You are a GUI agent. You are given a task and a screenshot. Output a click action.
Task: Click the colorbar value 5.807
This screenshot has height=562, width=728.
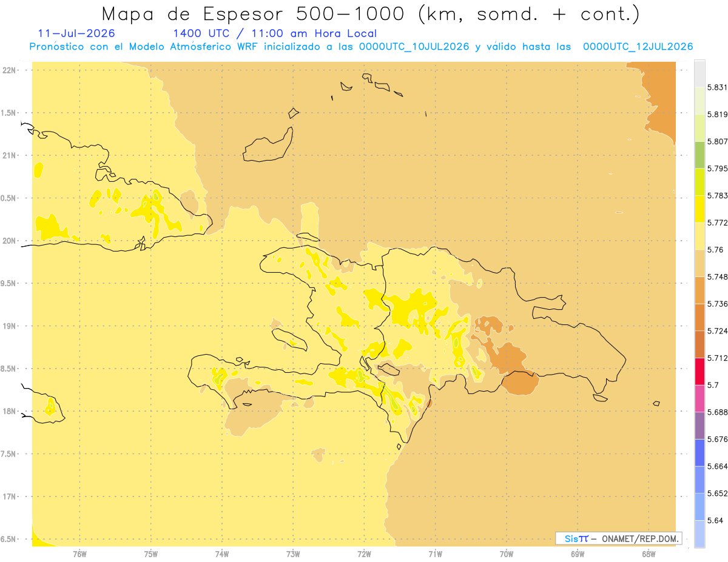point(717,141)
